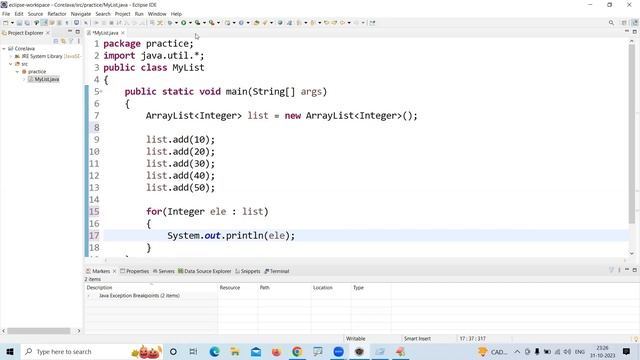Open Task View on the taskbar
Image resolution: width=640 pixels, height=360 pixels.
click(193, 351)
